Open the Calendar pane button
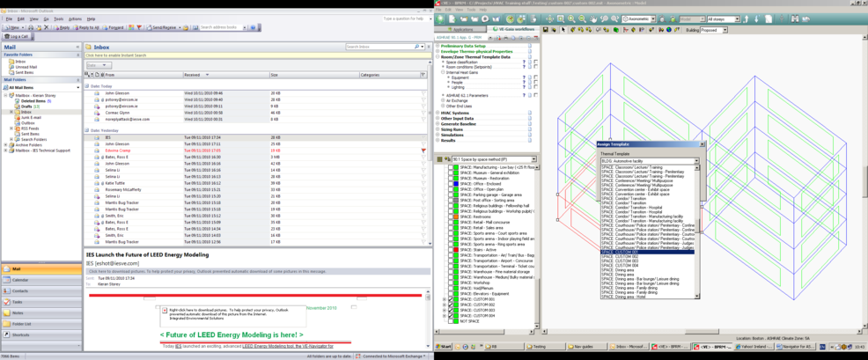 tap(41, 280)
